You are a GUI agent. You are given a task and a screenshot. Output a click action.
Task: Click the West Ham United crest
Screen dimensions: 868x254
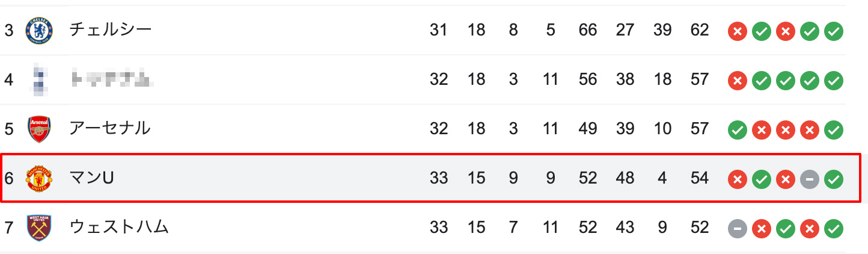(39, 228)
